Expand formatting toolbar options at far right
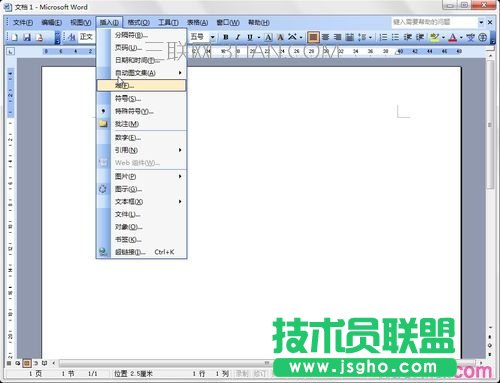The width and height of the screenshot is (500, 383). pyautogui.click(x=493, y=37)
